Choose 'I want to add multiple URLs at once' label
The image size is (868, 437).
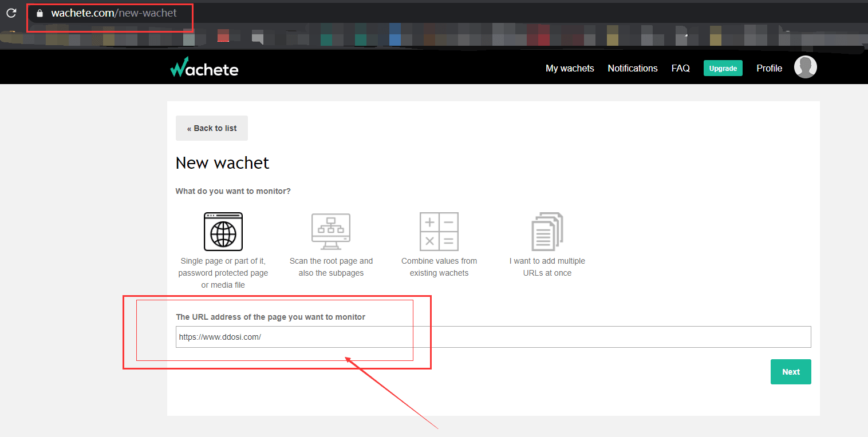[547, 267]
